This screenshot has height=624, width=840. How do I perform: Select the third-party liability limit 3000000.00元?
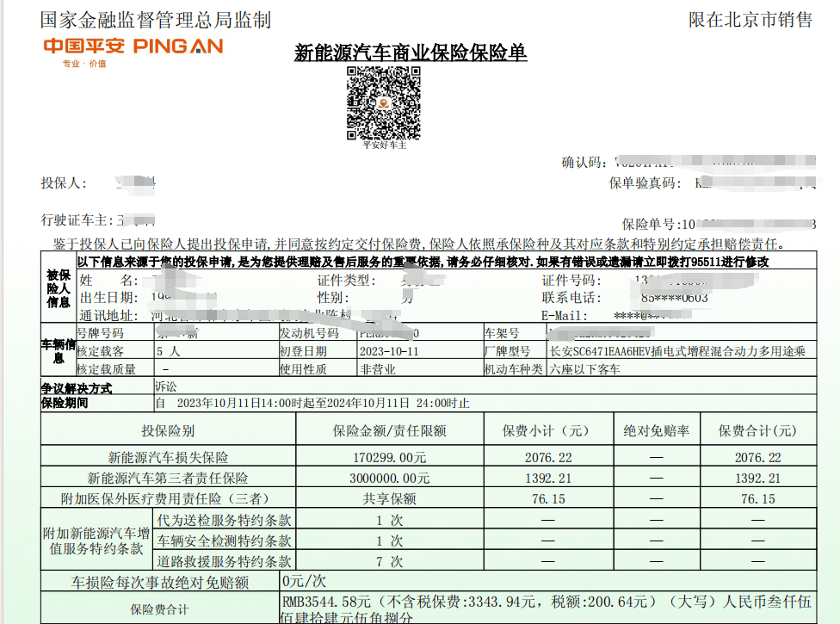(x=390, y=478)
